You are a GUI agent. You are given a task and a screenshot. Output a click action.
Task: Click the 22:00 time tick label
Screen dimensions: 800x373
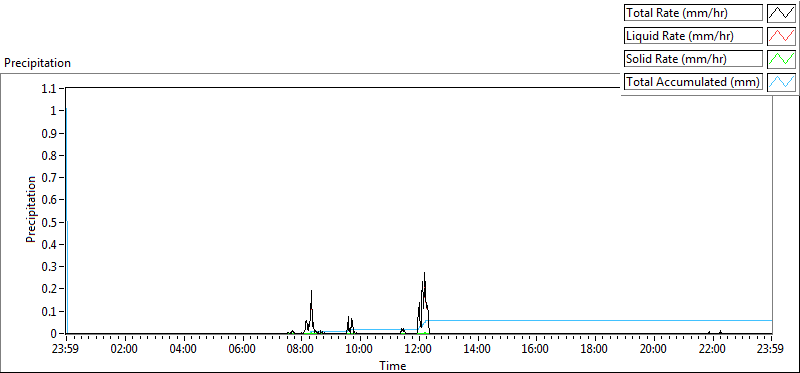(x=713, y=350)
